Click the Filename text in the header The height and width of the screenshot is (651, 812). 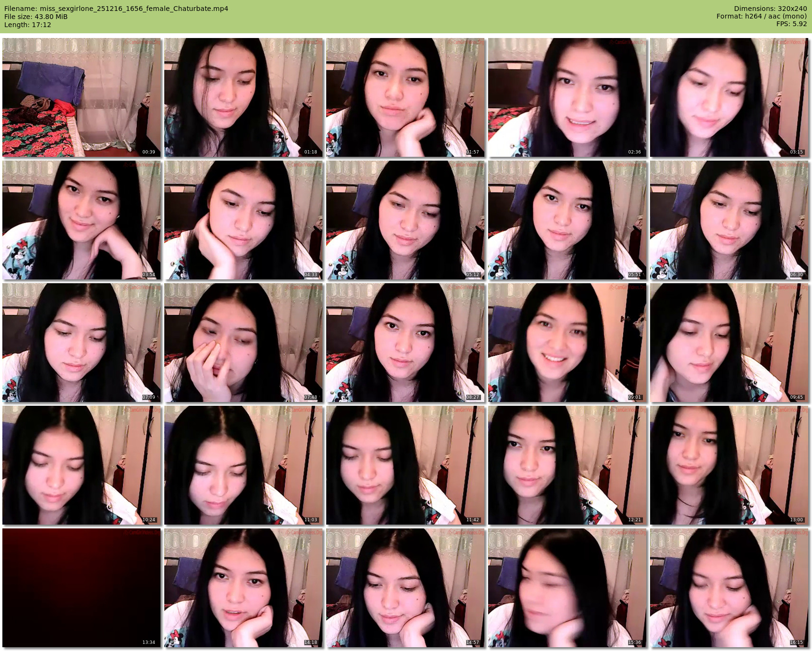pos(116,9)
